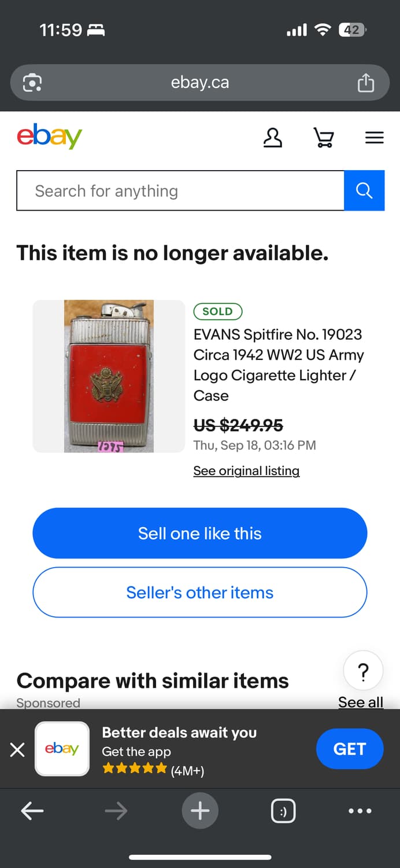Open browser tabs overview
This screenshot has height=868, width=400.
(x=283, y=811)
